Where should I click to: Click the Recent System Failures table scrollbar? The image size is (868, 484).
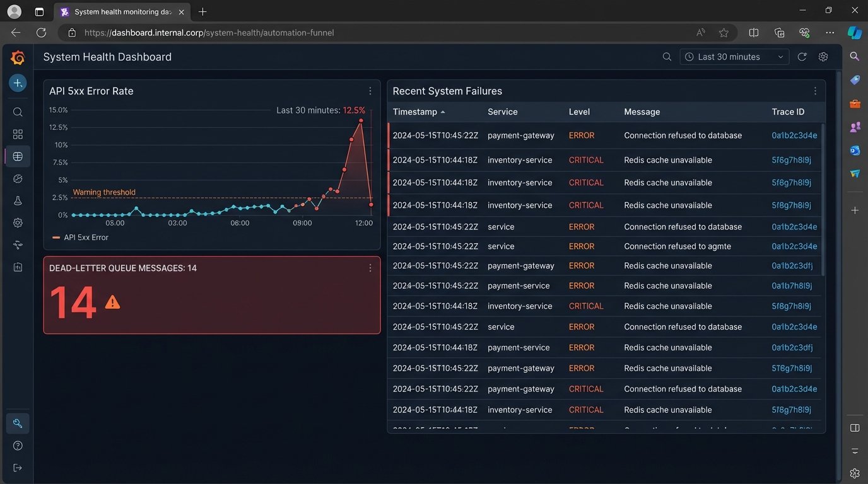(822, 189)
